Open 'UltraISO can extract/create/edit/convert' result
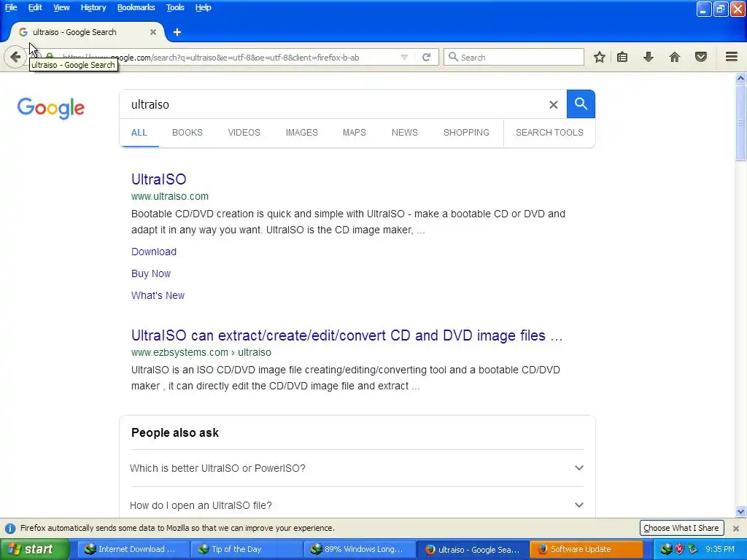The image size is (747, 560). coord(347,335)
